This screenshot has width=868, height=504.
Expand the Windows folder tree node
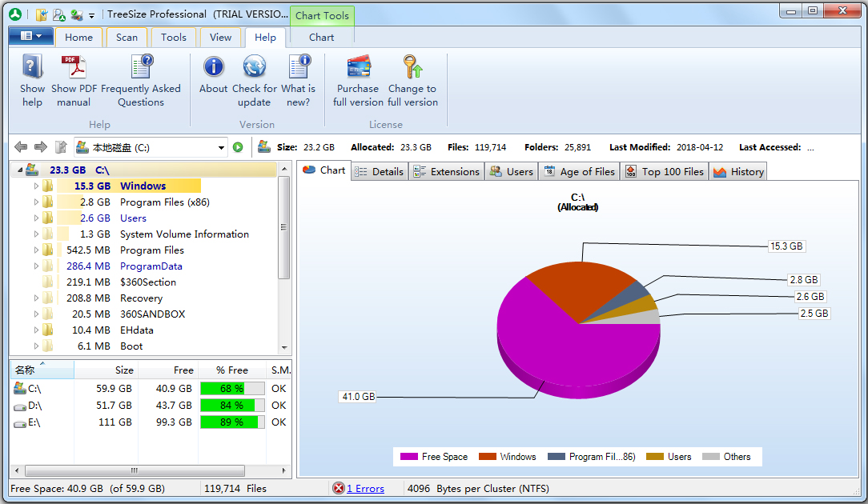[36, 186]
